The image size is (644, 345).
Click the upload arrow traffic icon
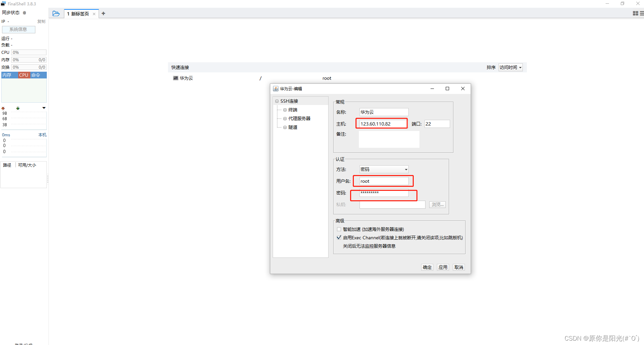click(3, 108)
